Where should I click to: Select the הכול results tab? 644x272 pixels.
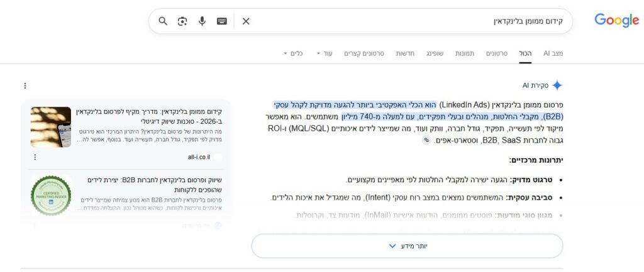pyautogui.click(x=525, y=53)
